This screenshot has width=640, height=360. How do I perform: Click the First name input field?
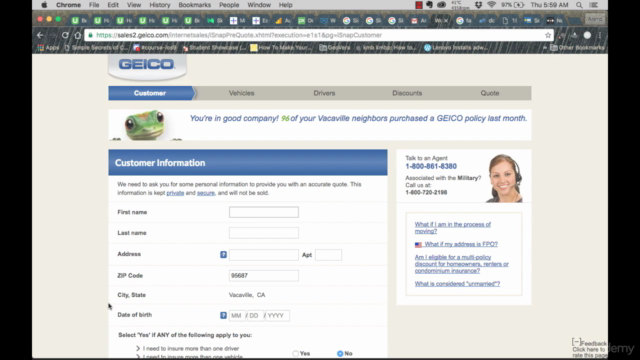click(x=264, y=212)
